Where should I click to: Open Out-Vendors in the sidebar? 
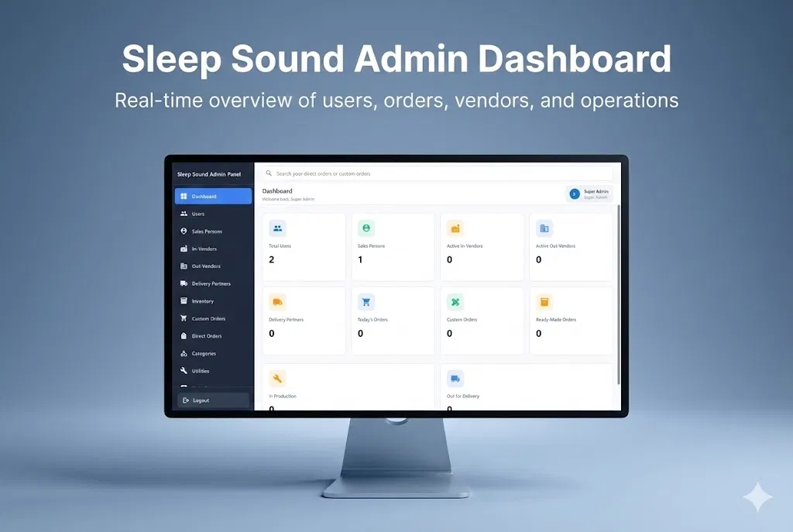coord(213,266)
